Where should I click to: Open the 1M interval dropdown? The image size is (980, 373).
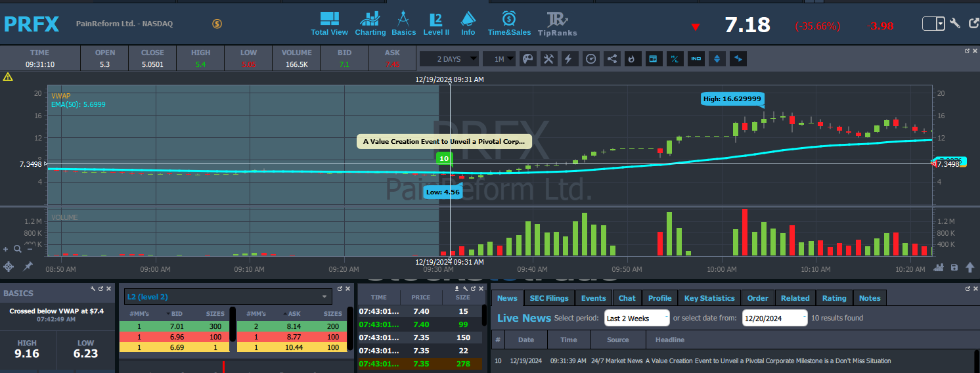pyautogui.click(x=499, y=59)
